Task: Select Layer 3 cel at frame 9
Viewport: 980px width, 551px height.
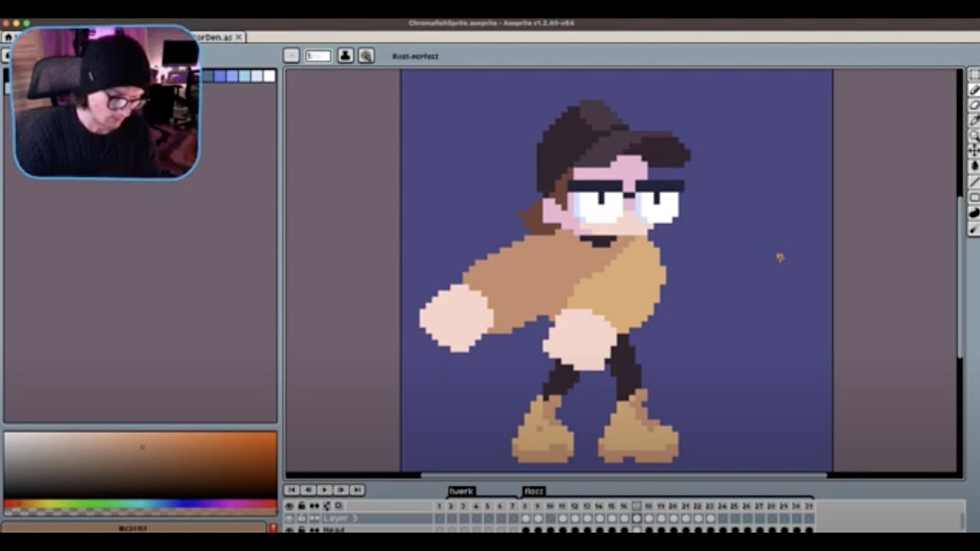Action: (537, 518)
